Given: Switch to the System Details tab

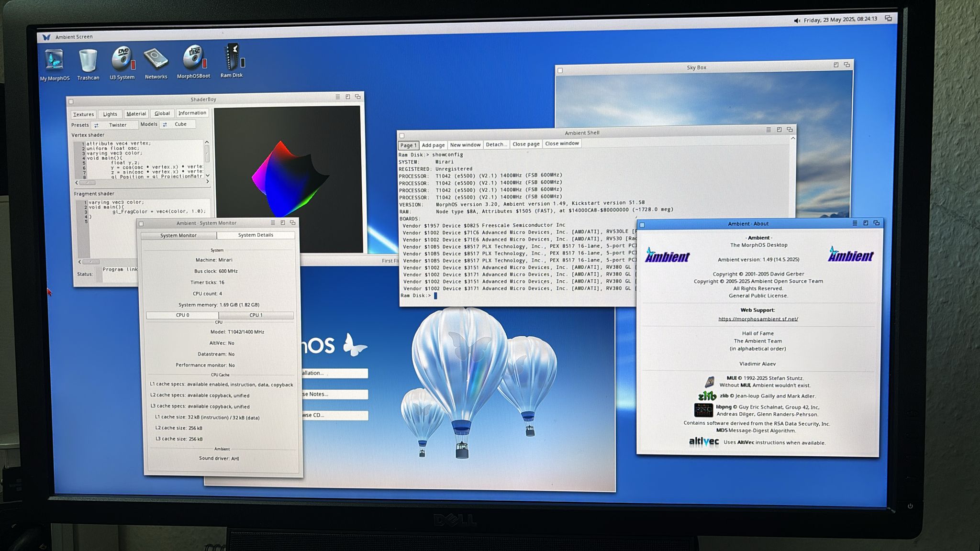Looking at the screenshot, I should [256, 235].
